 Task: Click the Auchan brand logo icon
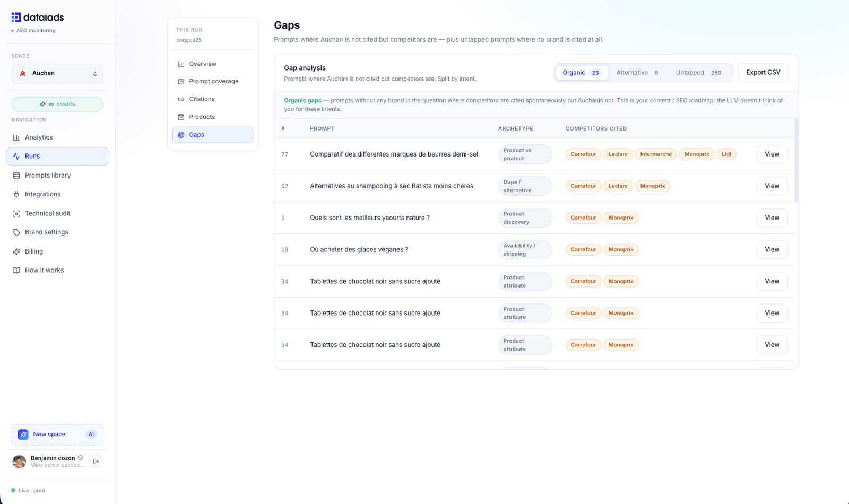tap(23, 74)
